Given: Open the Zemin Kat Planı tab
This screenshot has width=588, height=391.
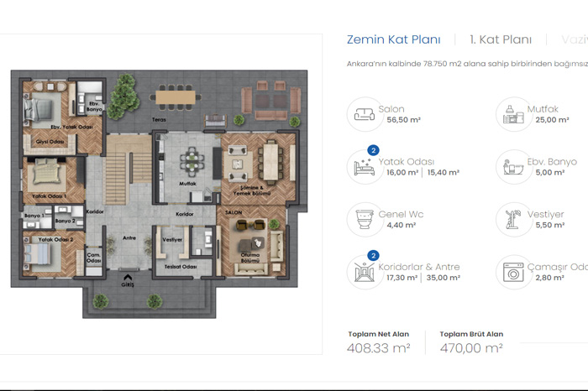Looking at the screenshot, I should pyautogui.click(x=393, y=39).
